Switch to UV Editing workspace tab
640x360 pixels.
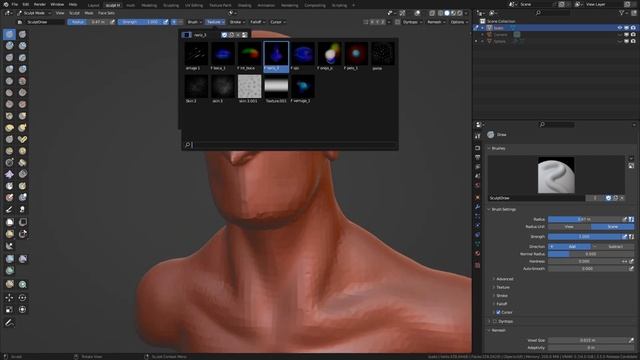point(193,5)
